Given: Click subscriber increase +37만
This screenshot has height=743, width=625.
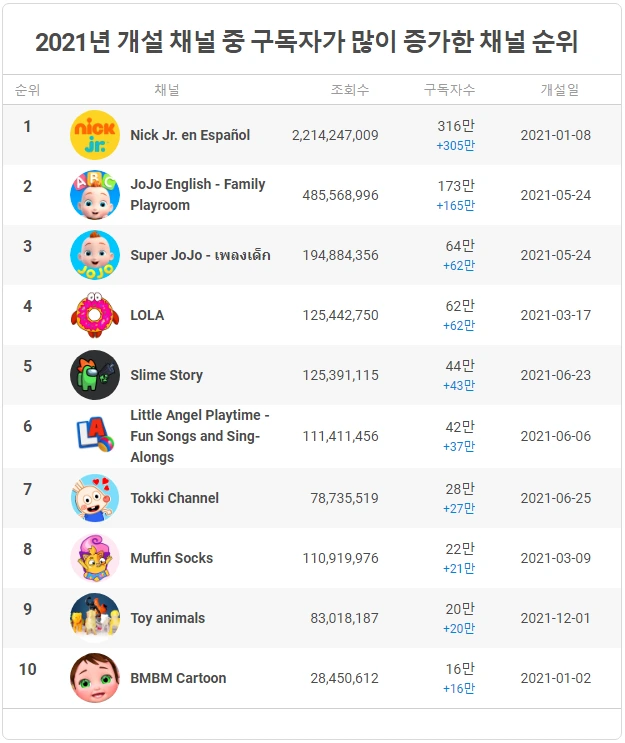Looking at the screenshot, I should (x=459, y=446).
